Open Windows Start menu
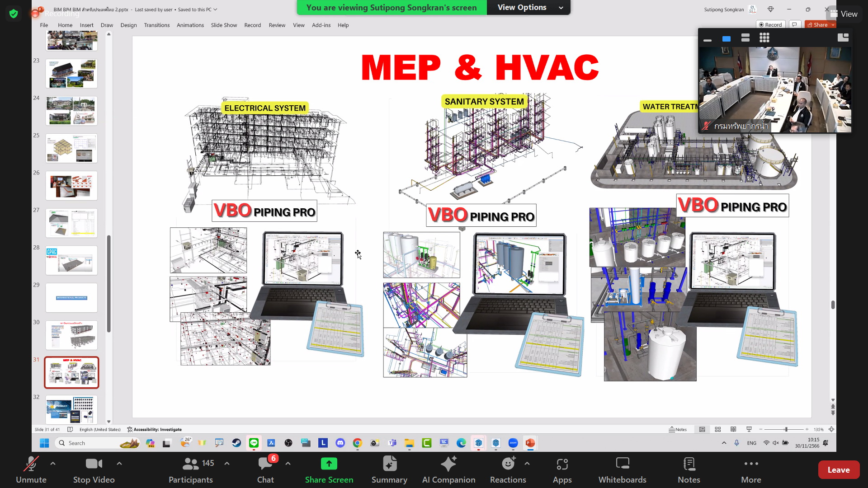This screenshot has width=868, height=488. point(44,443)
